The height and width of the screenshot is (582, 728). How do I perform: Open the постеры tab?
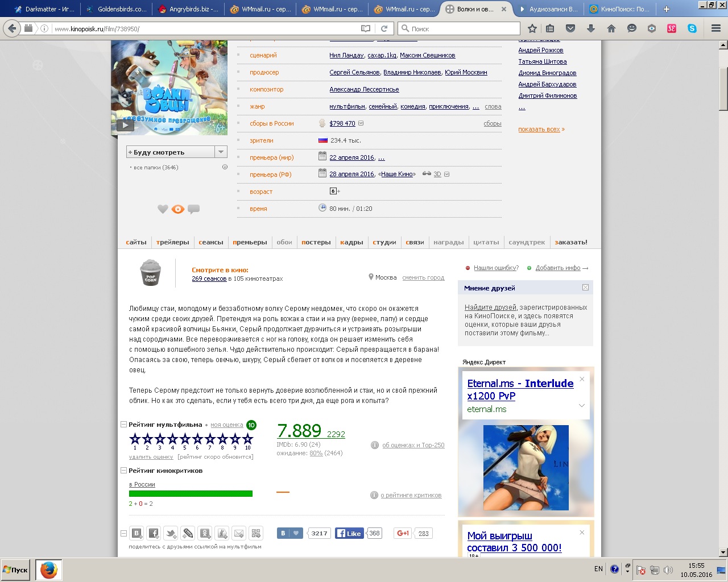(x=316, y=242)
